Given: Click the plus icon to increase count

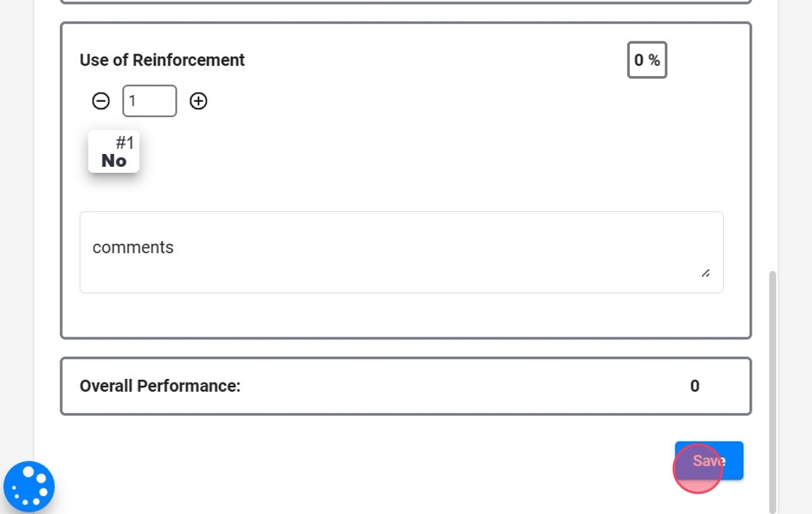Looking at the screenshot, I should (199, 101).
